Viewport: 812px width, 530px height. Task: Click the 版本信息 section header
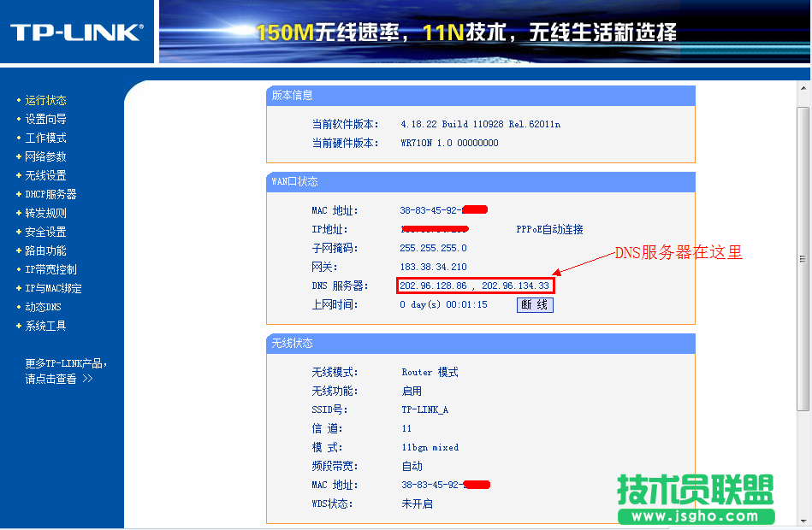pyautogui.click(x=481, y=96)
